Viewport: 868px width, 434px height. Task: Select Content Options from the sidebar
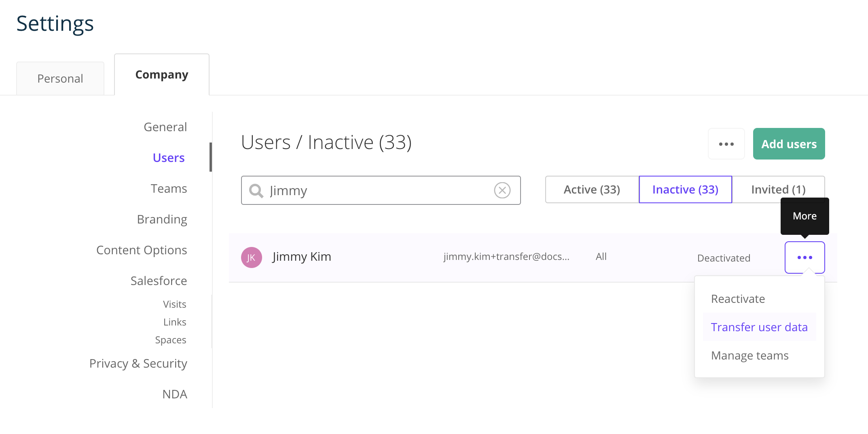(142, 250)
